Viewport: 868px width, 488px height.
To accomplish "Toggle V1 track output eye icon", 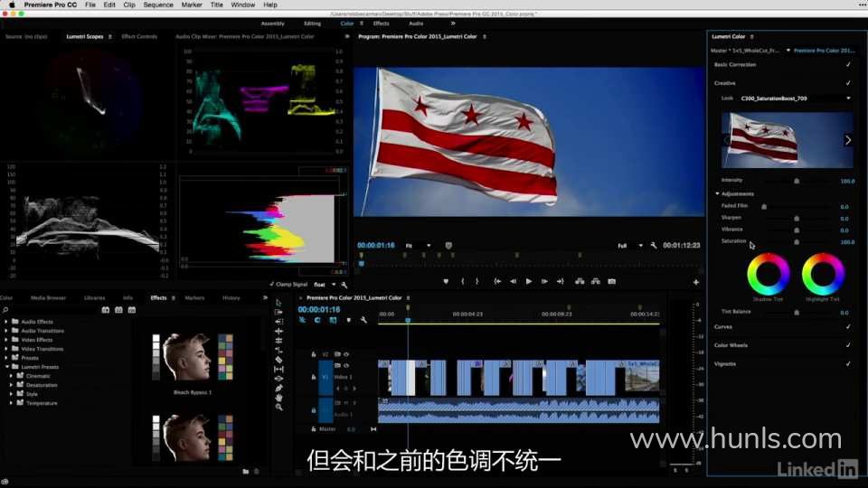I will [x=346, y=366].
